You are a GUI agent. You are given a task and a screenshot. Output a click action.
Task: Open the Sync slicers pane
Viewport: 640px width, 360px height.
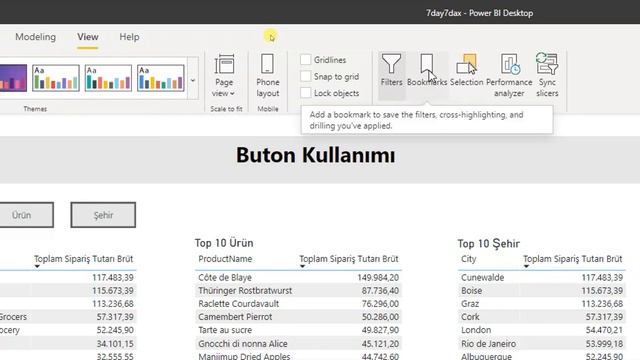(x=547, y=76)
